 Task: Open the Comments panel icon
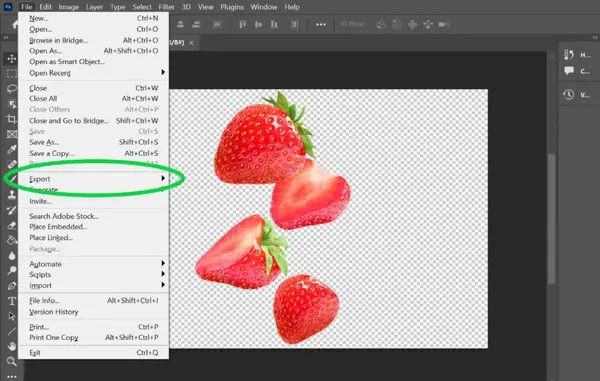(569, 71)
